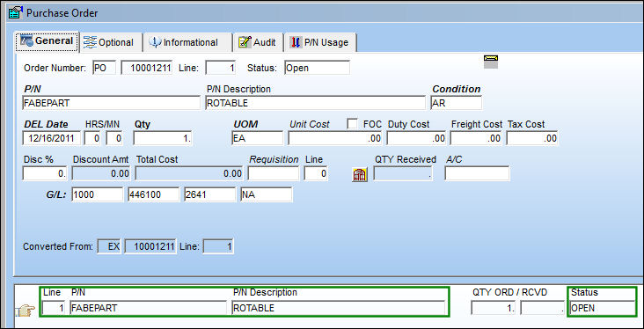This screenshot has width=644, height=329.
Task: Click the pointing hand icon on line row
Action: pos(25,311)
